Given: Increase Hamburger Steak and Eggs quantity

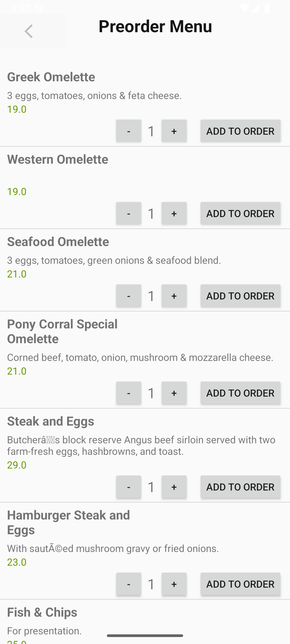Looking at the screenshot, I should [x=174, y=584].
